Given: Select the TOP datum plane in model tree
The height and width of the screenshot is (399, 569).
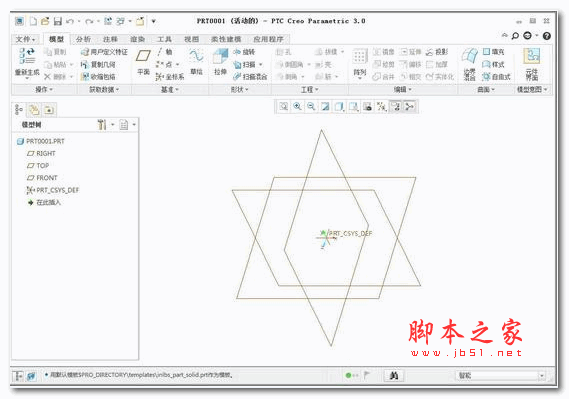Looking at the screenshot, I should point(38,166).
